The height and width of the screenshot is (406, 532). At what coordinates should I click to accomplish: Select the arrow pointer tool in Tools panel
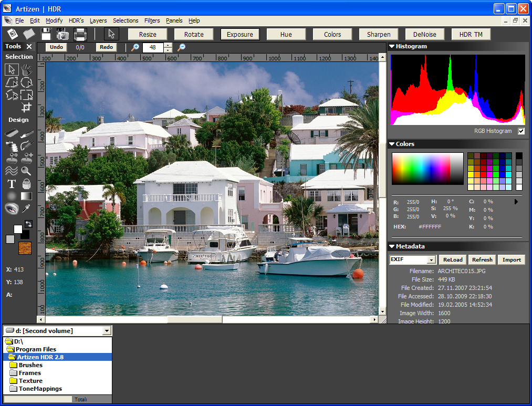tap(12, 69)
